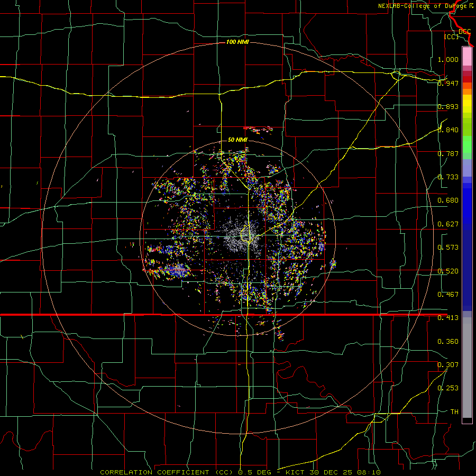The image size is (476, 476).
Task: Click the [CC] product label
Action: (x=451, y=36)
